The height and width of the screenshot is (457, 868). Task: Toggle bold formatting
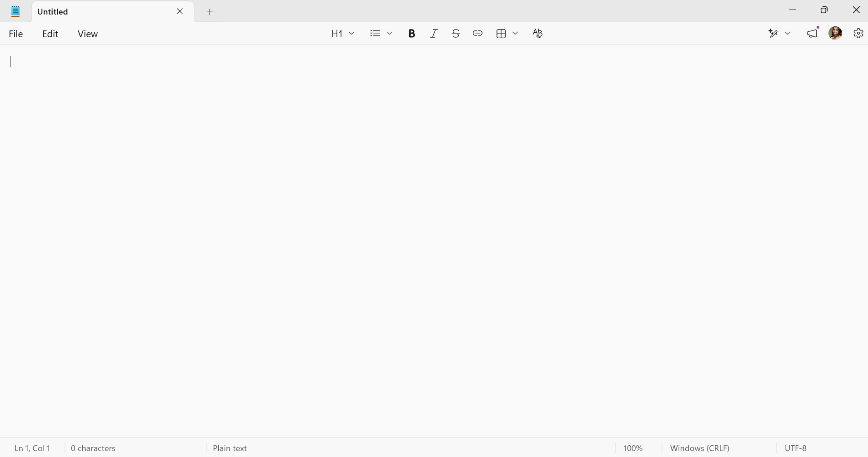tap(412, 33)
